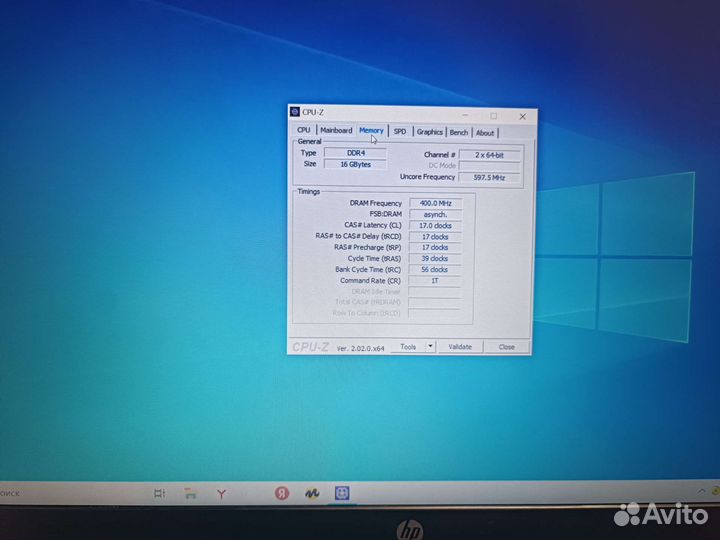Click the DDR4 memory type field
720x540 pixels.
point(355,153)
